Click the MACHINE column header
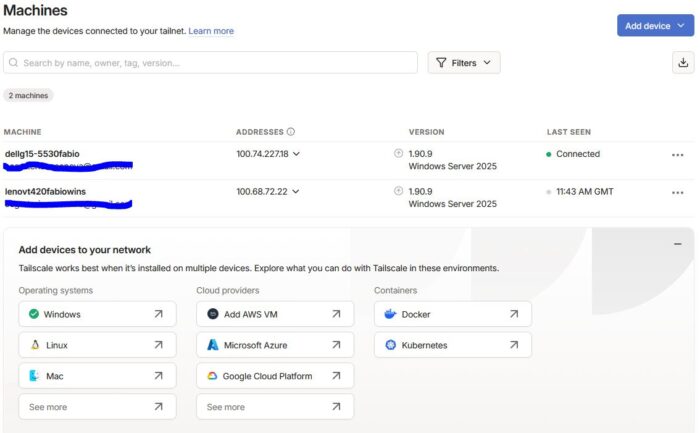The image size is (700, 433). 22,132
